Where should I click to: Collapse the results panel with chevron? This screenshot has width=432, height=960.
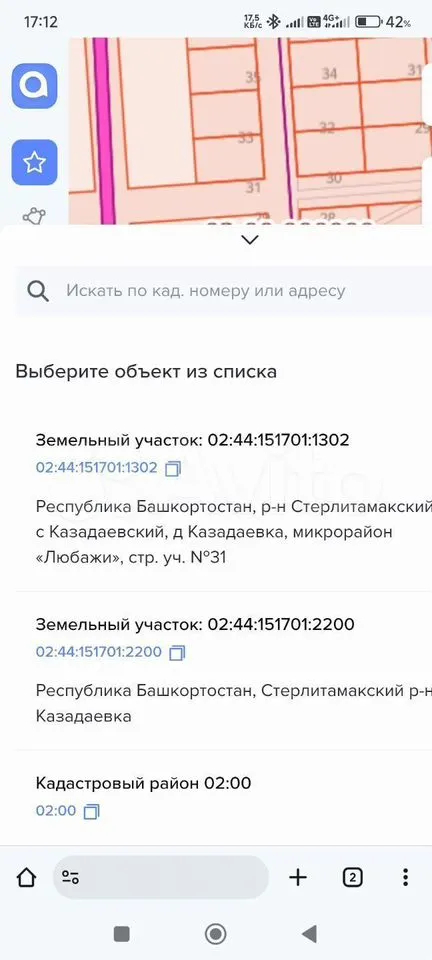point(250,240)
